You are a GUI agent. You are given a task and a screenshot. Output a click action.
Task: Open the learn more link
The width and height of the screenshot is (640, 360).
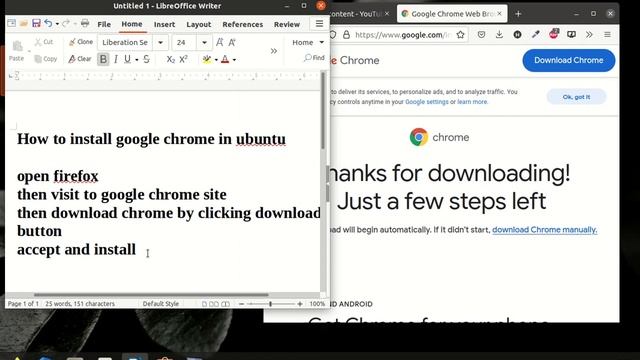472,102
